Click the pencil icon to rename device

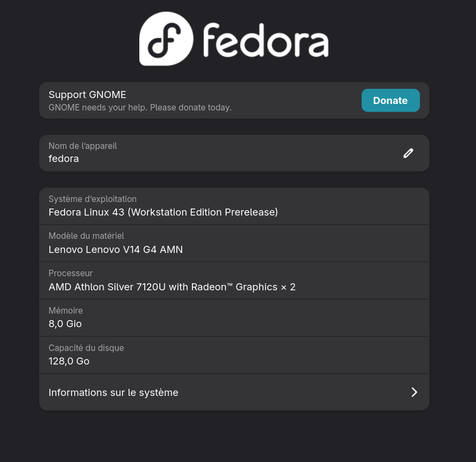point(408,153)
